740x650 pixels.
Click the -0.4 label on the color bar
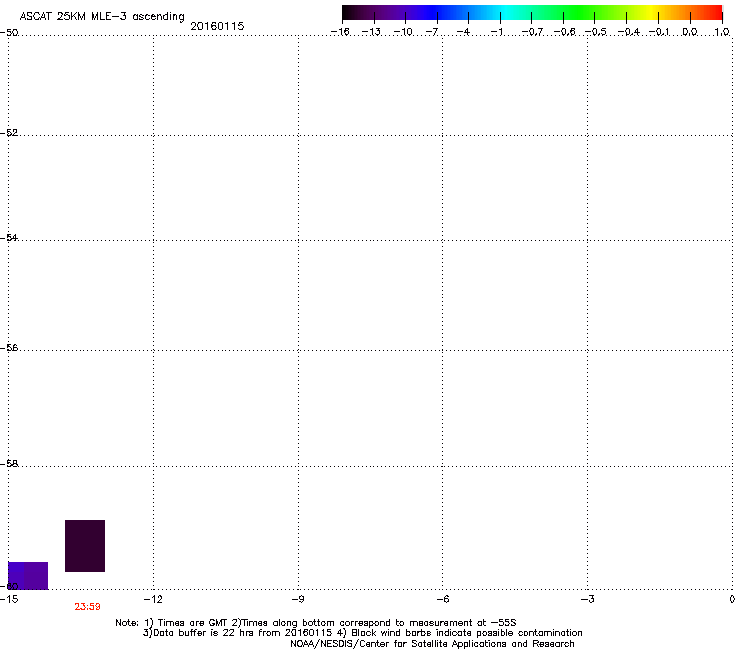[x=629, y=32]
